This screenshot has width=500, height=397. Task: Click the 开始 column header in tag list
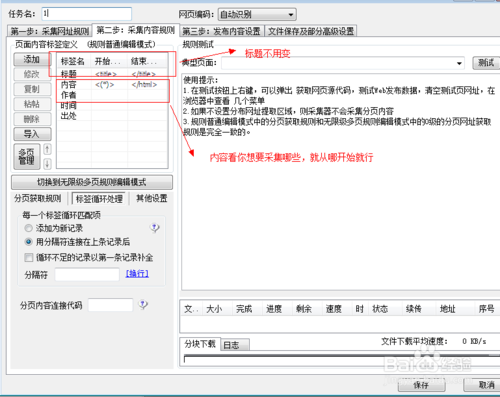pyautogui.click(x=109, y=61)
